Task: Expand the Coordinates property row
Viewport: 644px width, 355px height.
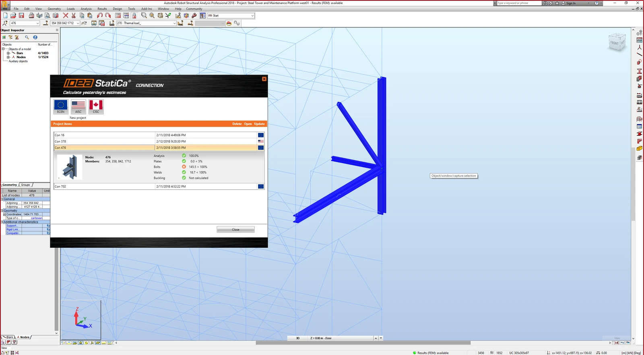Action: (4, 214)
